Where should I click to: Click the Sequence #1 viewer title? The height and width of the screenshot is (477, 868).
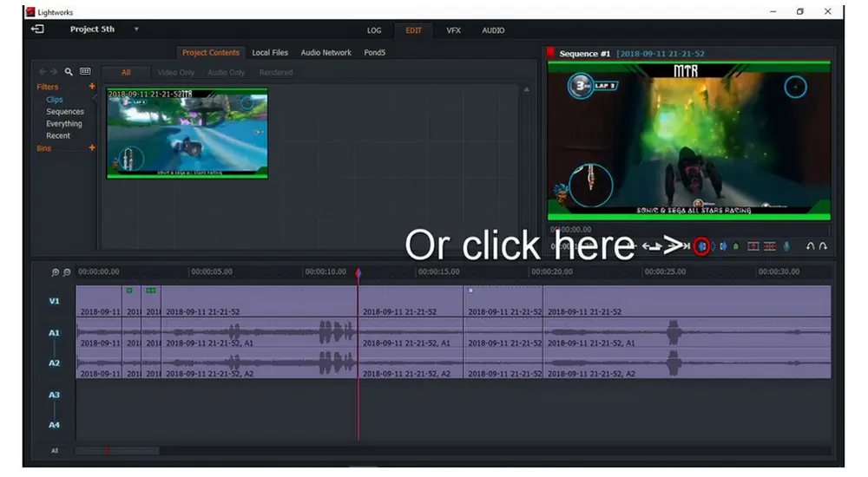(584, 54)
